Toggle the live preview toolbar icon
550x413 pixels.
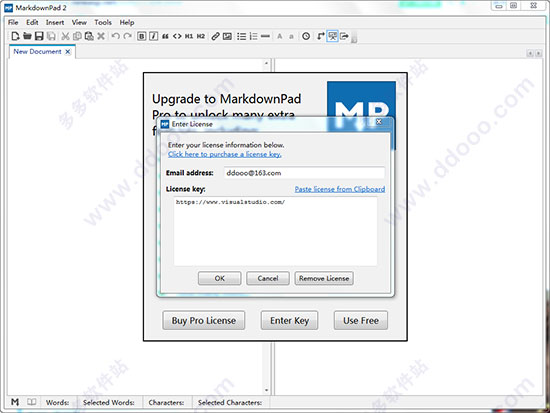tap(332, 36)
